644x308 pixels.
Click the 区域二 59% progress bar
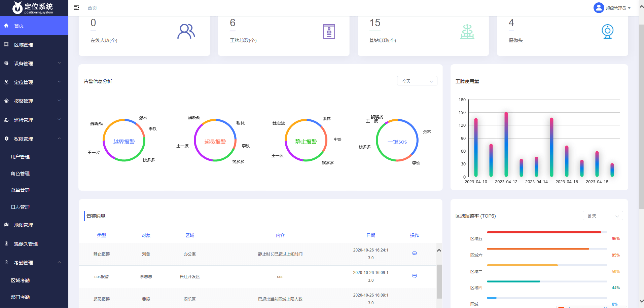click(547, 265)
